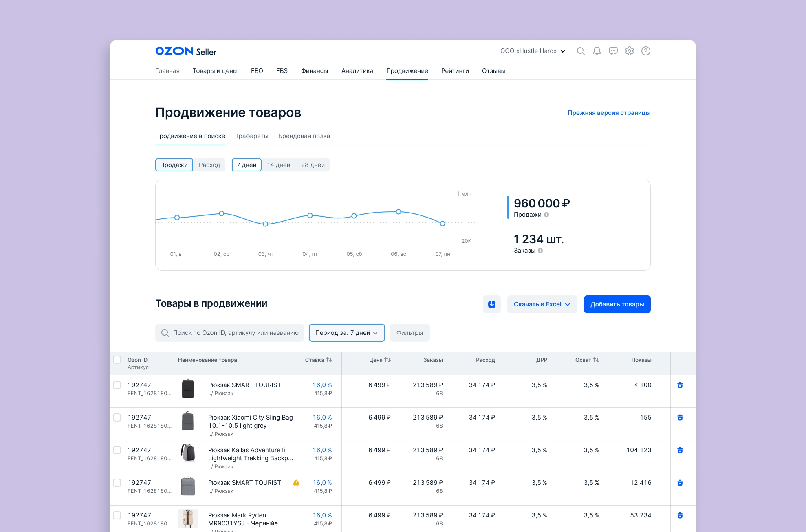Switch to Трафареты tab
Viewport: 806px width, 532px height.
point(252,136)
